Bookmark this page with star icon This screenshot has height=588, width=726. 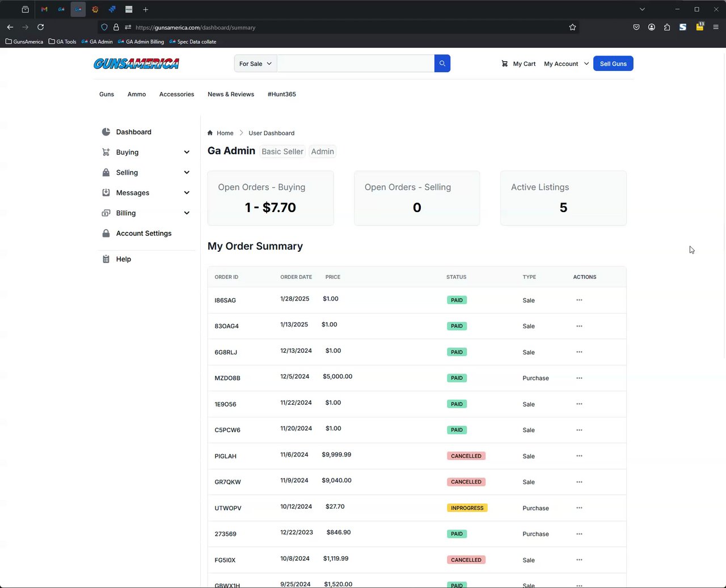pyautogui.click(x=572, y=27)
